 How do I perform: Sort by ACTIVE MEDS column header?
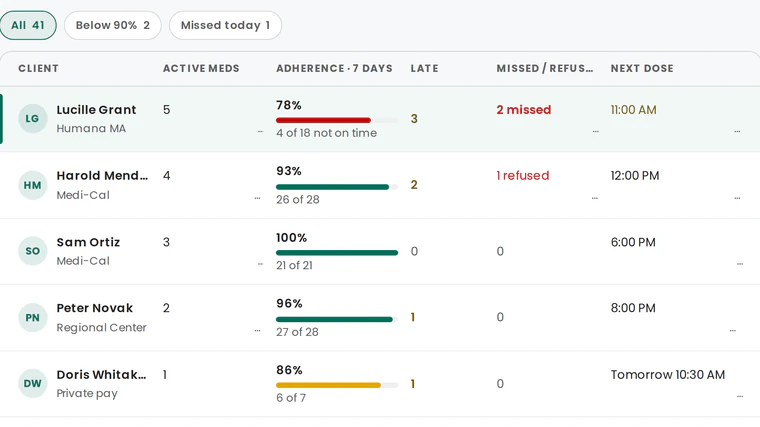coord(201,68)
